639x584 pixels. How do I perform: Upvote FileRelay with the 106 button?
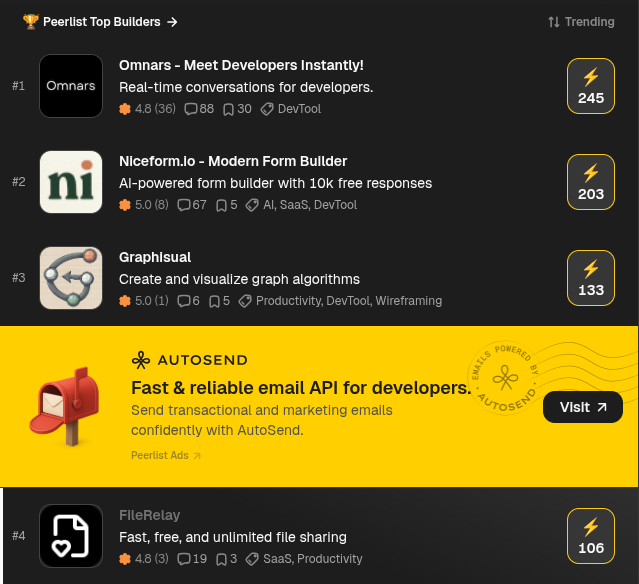coord(591,536)
